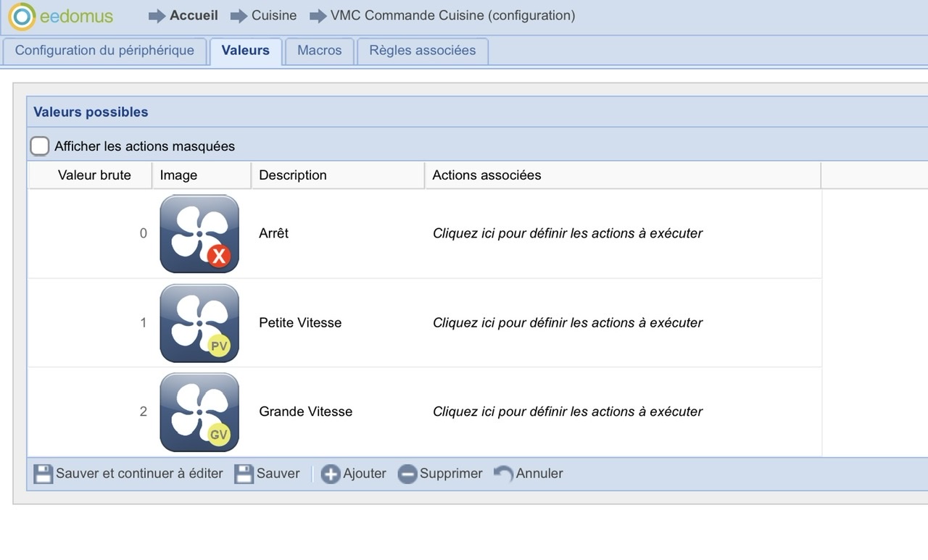This screenshot has height=560, width=928.
Task: Define actions for the Petite Vitesse value
Action: pos(567,322)
